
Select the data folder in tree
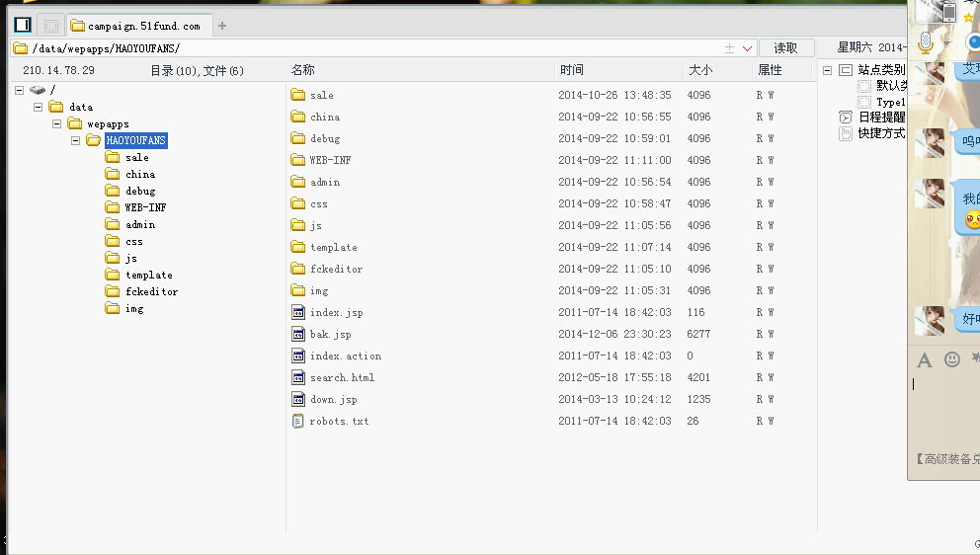pos(81,107)
